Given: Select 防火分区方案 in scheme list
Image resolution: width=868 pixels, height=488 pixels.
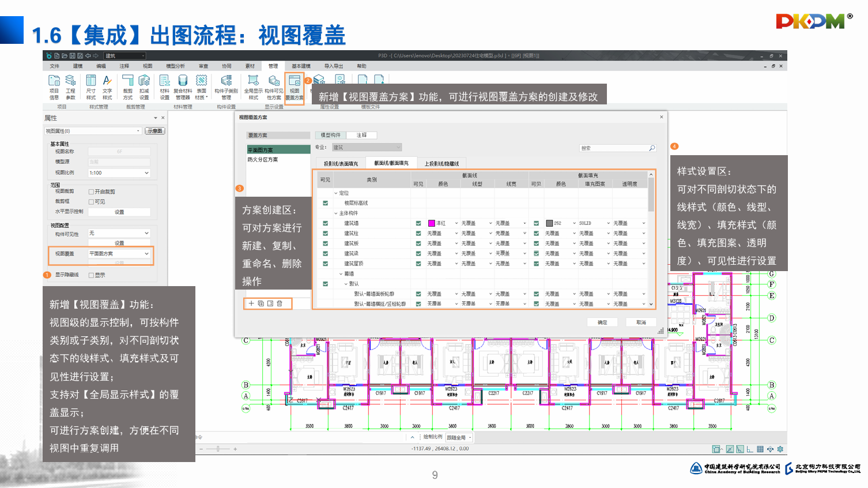Looking at the screenshot, I should (x=263, y=160).
